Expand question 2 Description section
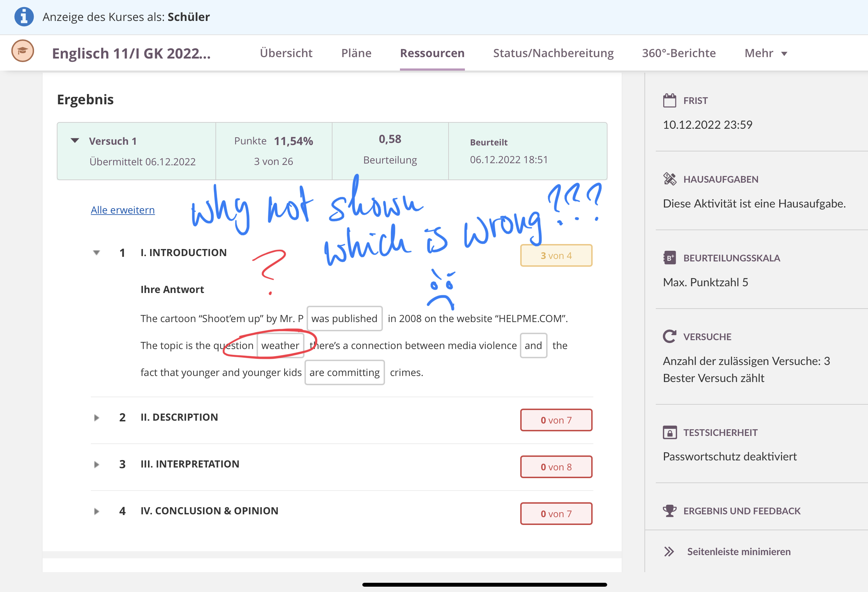Image resolution: width=868 pixels, height=592 pixels. pyautogui.click(x=97, y=417)
